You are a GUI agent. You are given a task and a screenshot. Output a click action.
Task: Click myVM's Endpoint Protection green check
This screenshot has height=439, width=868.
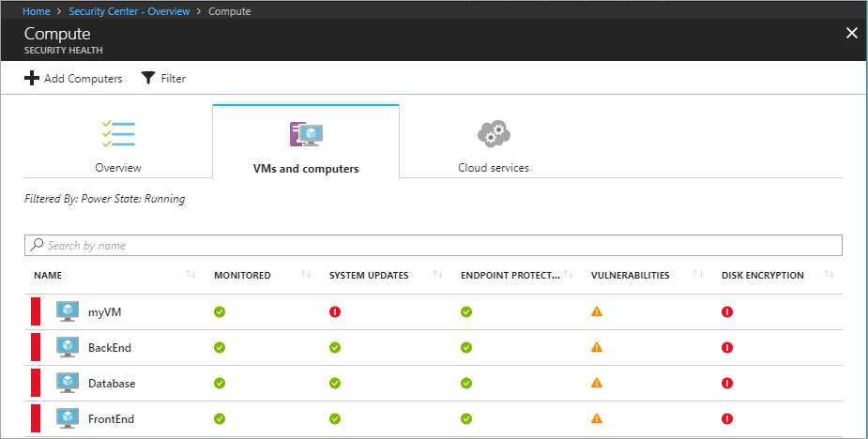click(x=466, y=311)
